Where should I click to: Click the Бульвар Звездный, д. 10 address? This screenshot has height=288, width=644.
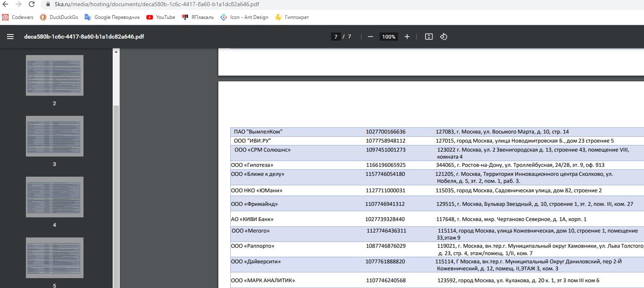pos(535,204)
